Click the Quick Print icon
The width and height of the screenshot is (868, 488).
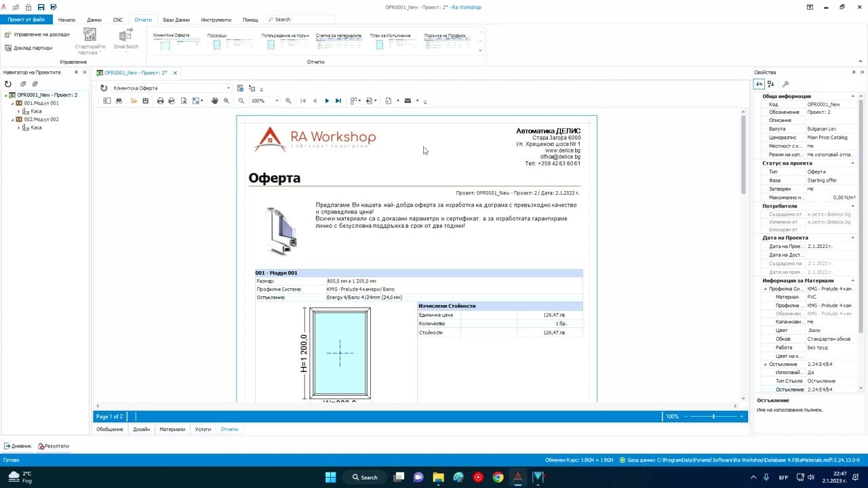[172, 101]
